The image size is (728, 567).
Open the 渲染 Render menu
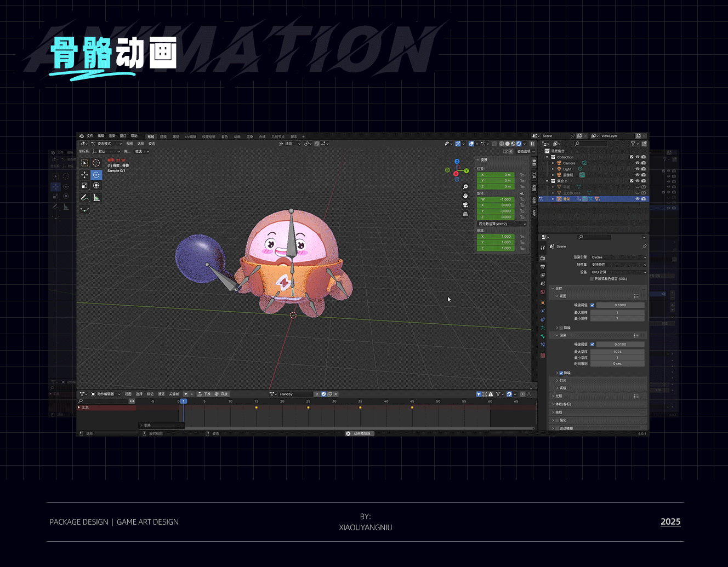(x=112, y=136)
